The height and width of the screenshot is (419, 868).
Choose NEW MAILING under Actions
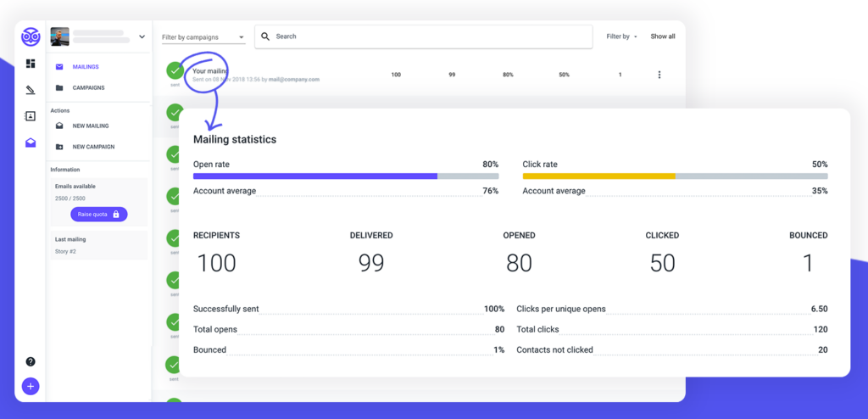coord(90,126)
